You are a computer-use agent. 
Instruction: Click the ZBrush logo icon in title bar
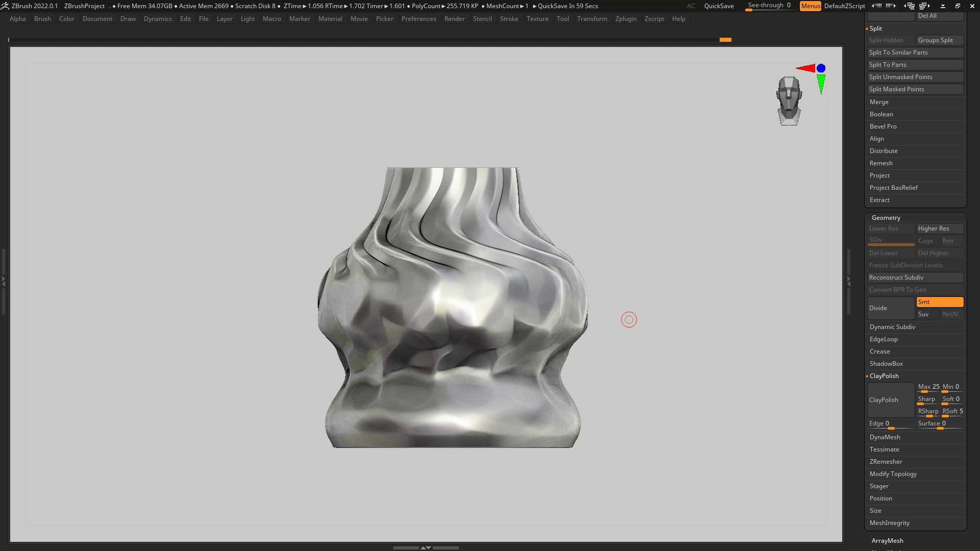pyautogui.click(x=5, y=6)
